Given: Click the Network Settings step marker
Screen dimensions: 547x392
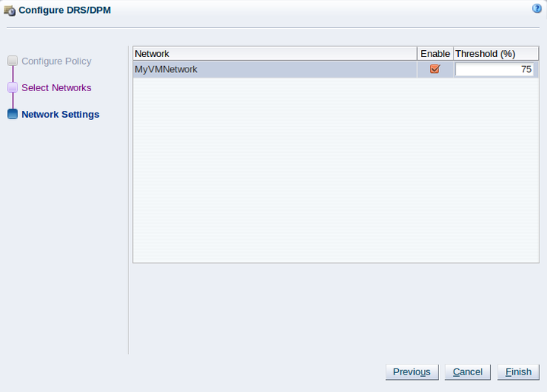Looking at the screenshot, I should click(13, 114).
